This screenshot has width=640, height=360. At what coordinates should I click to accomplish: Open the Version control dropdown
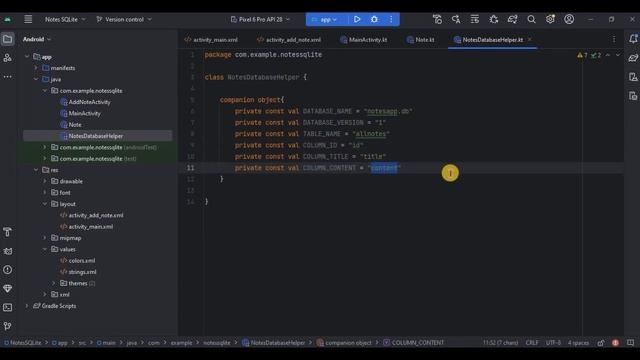pyautogui.click(x=124, y=19)
